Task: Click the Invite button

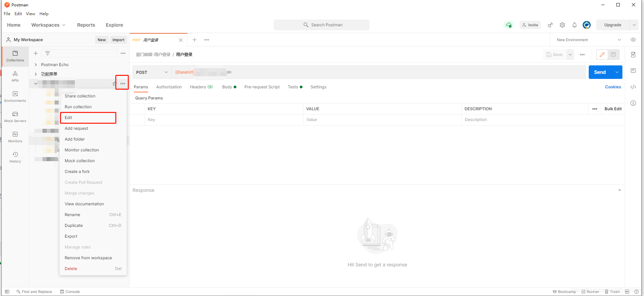Action: tap(530, 25)
